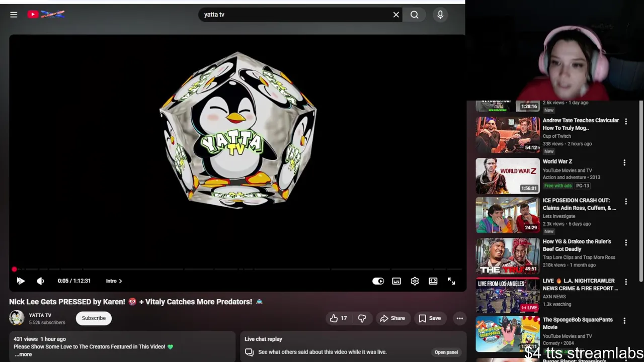The width and height of the screenshot is (644, 362).
Task: Open options for L.A. NIGHTCRAWLER live
Action: [626, 282]
